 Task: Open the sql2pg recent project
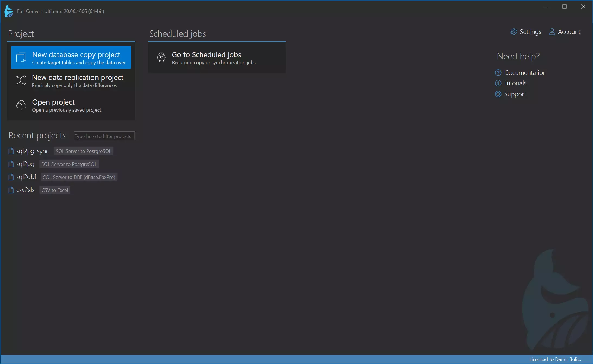coord(25,164)
